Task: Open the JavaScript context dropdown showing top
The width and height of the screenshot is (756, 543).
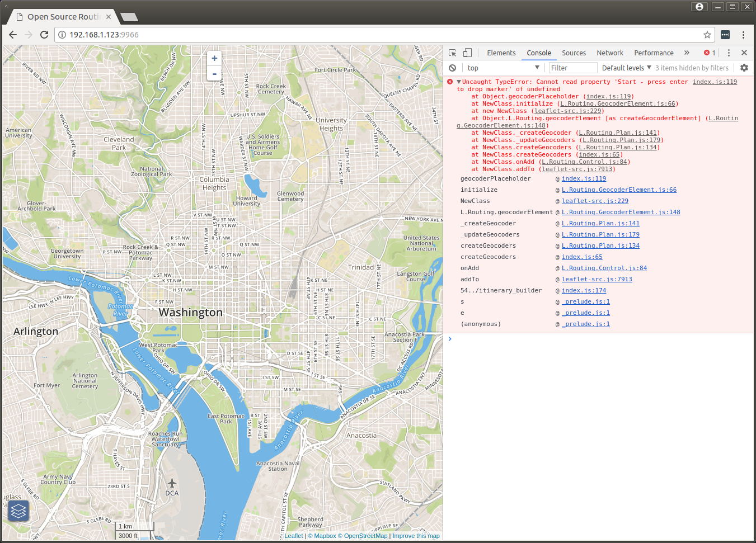Action: point(503,68)
